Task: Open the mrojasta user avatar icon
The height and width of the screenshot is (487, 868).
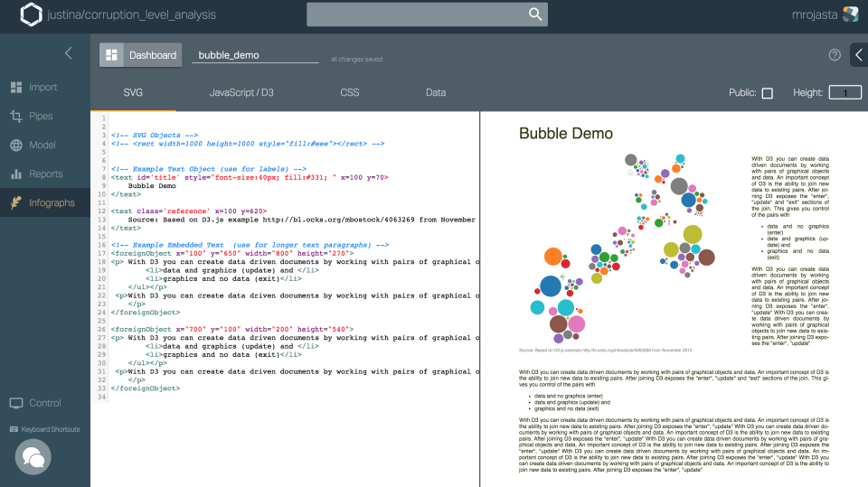Action: click(x=850, y=14)
